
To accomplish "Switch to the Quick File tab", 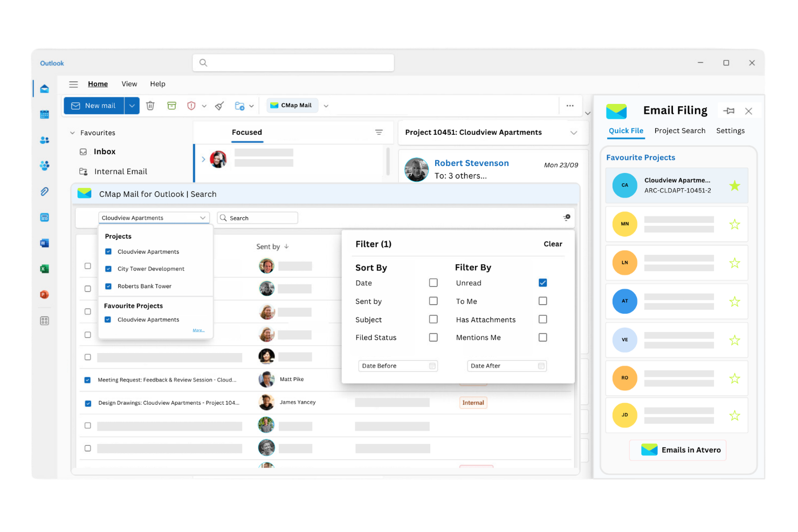I will pyautogui.click(x=626, y=131).
